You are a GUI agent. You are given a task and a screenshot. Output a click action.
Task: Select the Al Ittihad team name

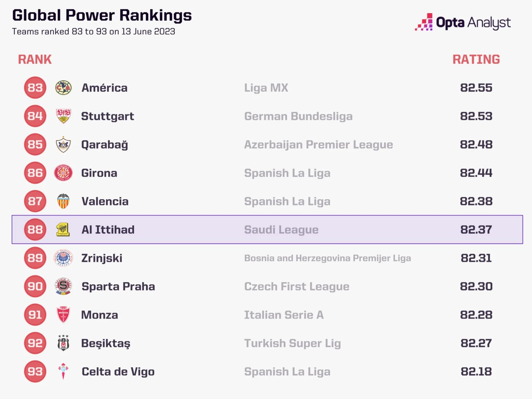(108, 230)
